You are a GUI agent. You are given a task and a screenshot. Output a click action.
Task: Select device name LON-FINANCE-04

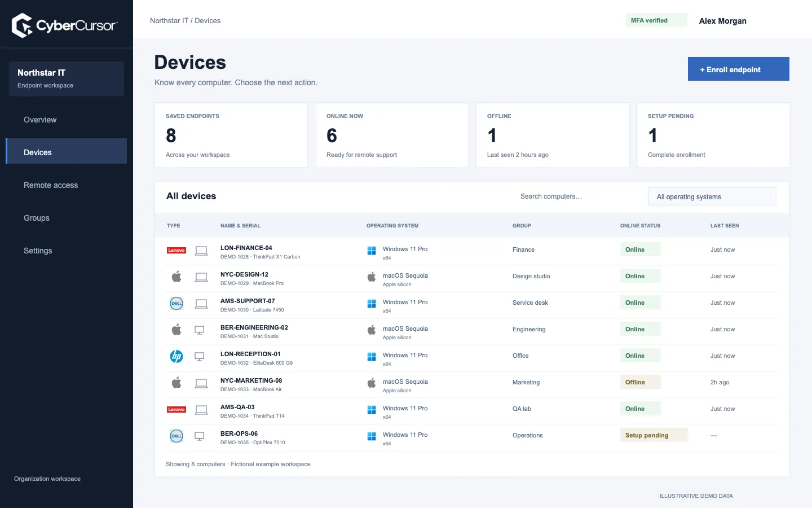tap(246, 248)
